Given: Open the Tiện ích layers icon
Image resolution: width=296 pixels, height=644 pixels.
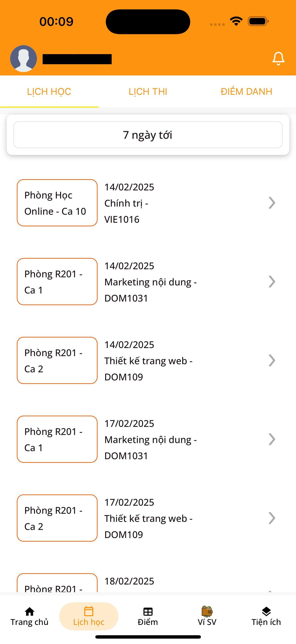Looking at the screenshot, I should (x=266, y=611).
